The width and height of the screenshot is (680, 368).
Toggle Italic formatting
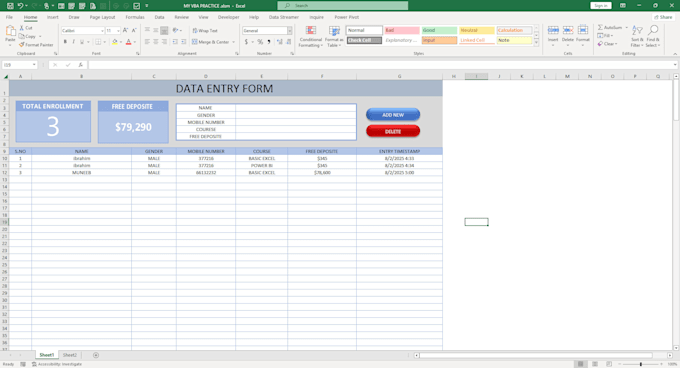(73, 42)
